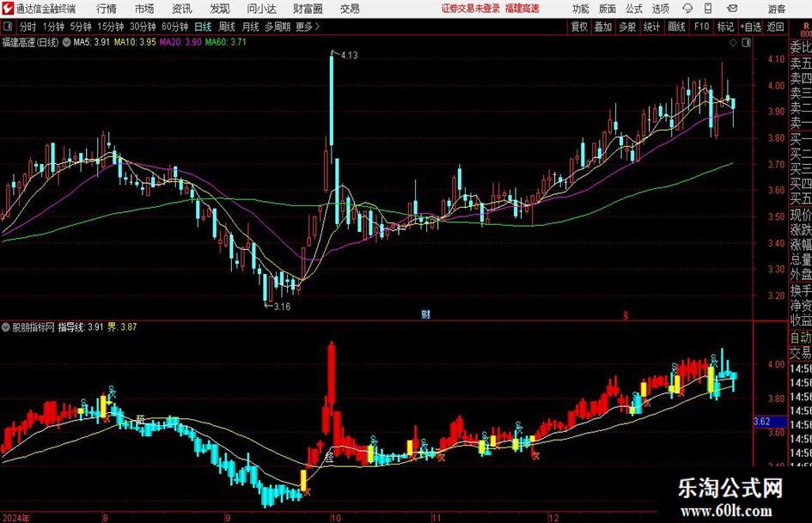Screen dimensions: 812x523
Task: Click the 界: 3.87 indicator value
Action: pyautogui.click(x=122, y=327)
